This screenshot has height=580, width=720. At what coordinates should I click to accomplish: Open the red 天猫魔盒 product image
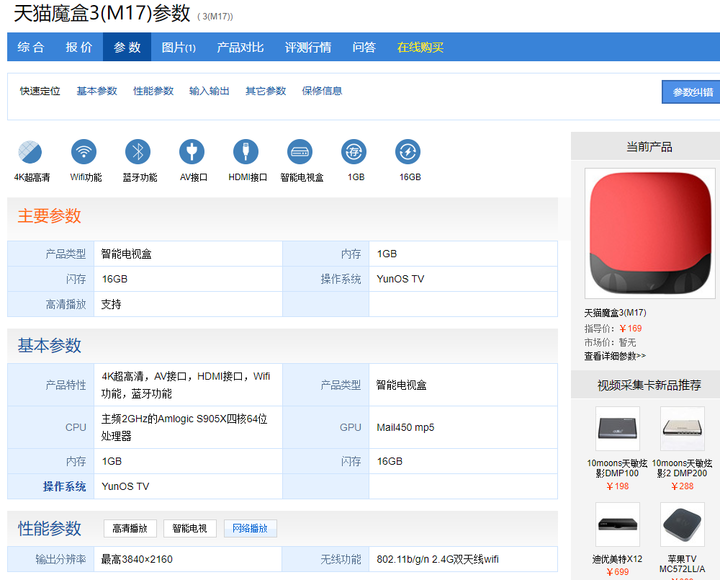pos(650,233)
